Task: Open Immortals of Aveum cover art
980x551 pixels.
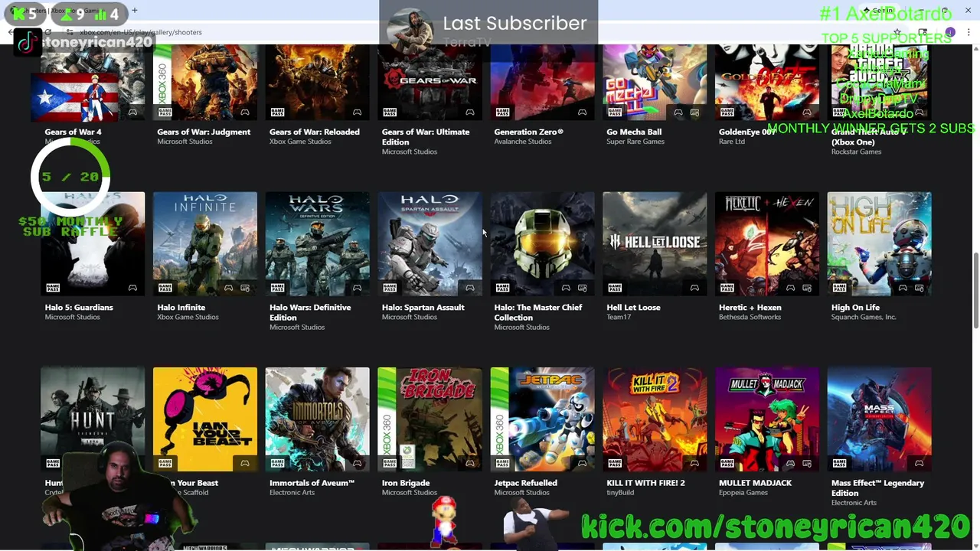Action: click(317, 419)
